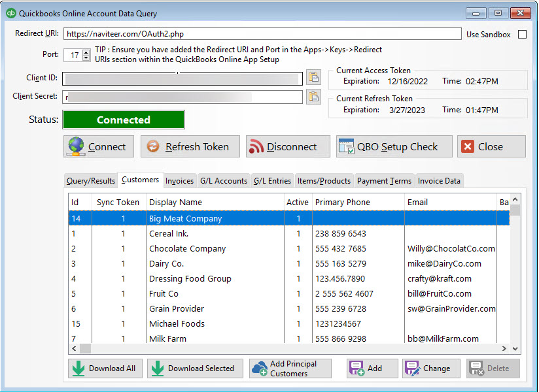
Task: Click the Add Principal Customers button label
Action: click(293, 368)
